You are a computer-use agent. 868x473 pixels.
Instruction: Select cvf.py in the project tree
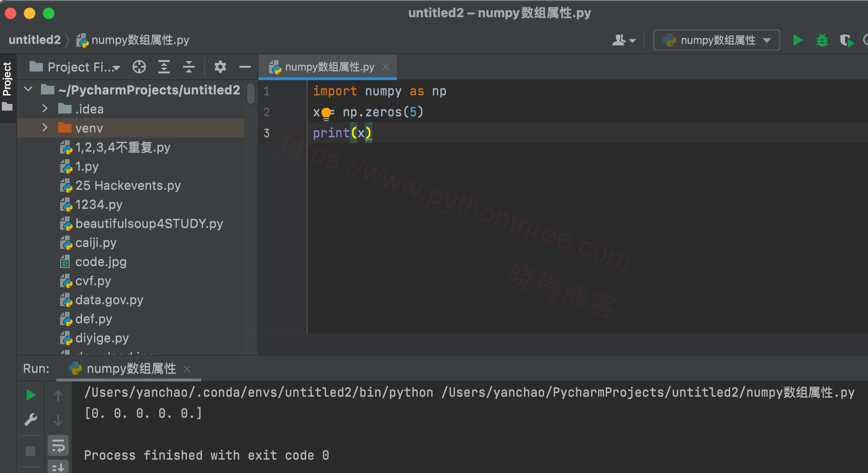(93, 281)
